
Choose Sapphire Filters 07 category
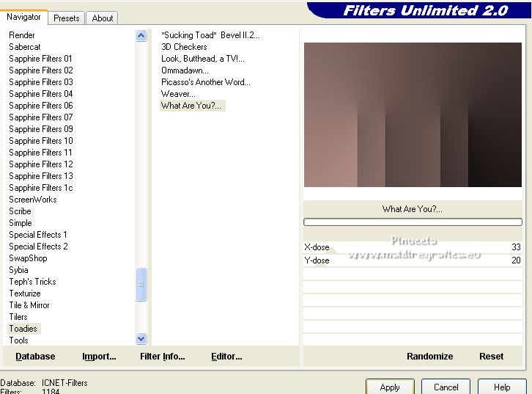(41, 117)
